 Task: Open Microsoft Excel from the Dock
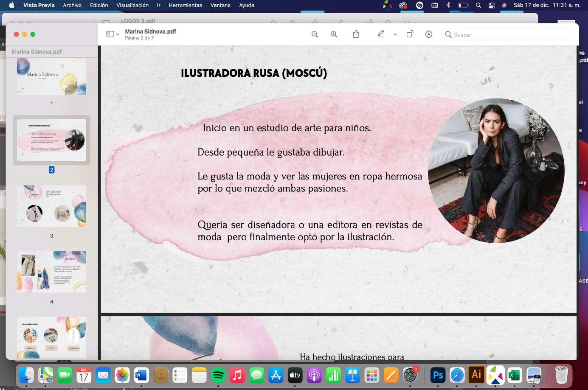tap(514, 375)
